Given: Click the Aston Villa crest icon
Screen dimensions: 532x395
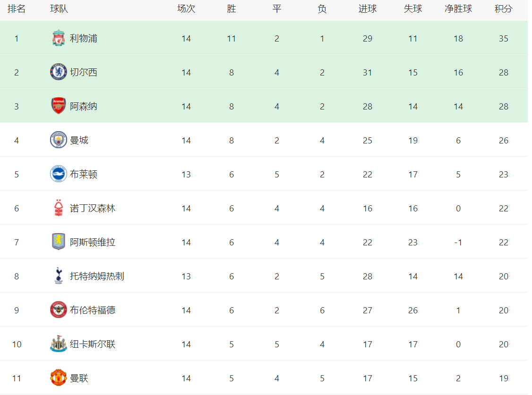Looking at the screenshot, I should (59, 242).
